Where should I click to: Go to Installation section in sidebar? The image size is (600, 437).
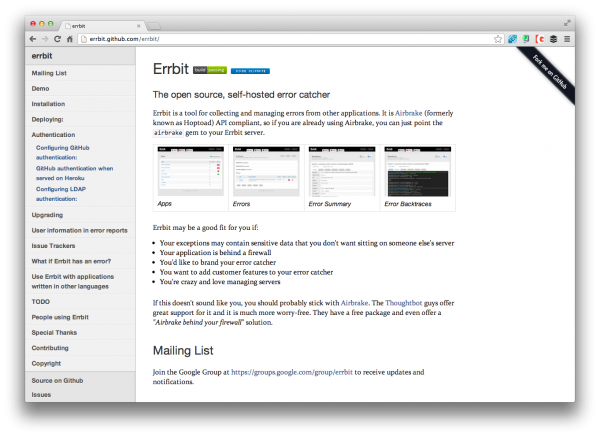point(48,104)
